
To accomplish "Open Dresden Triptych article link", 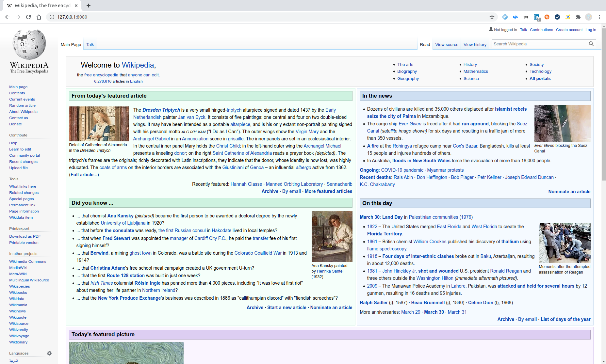I will 161,110.
